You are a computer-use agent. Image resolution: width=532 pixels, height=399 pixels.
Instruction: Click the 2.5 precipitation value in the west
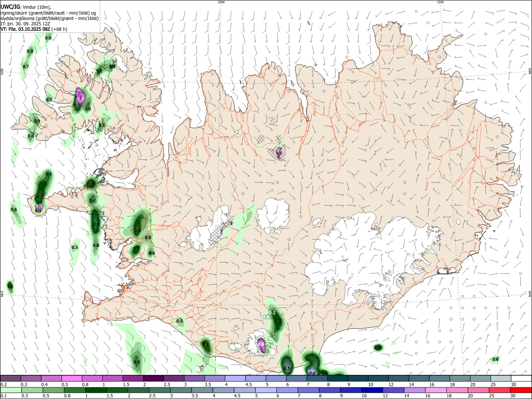(96, 224)
